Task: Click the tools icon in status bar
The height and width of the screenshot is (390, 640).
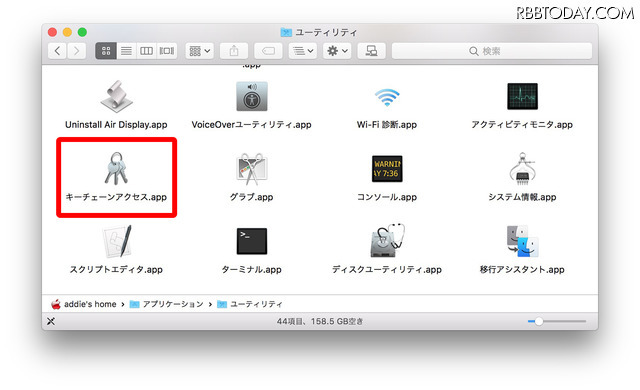Action: point(51,321)
